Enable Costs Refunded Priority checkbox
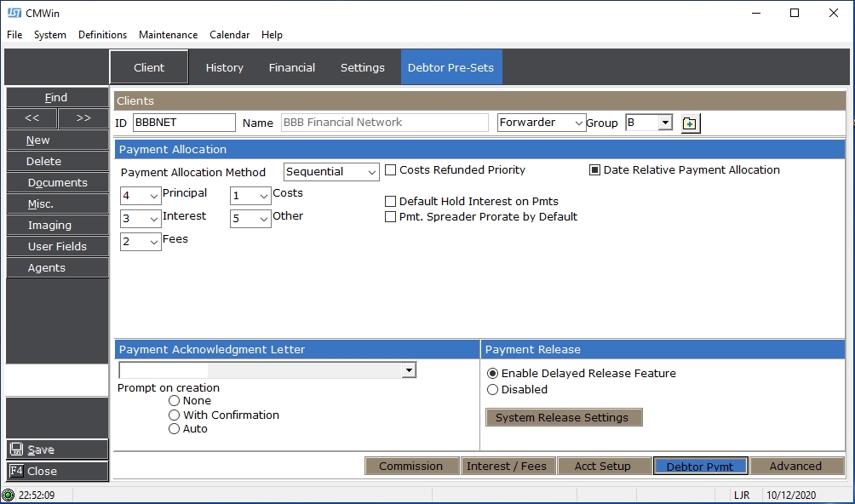 point(391,170)
